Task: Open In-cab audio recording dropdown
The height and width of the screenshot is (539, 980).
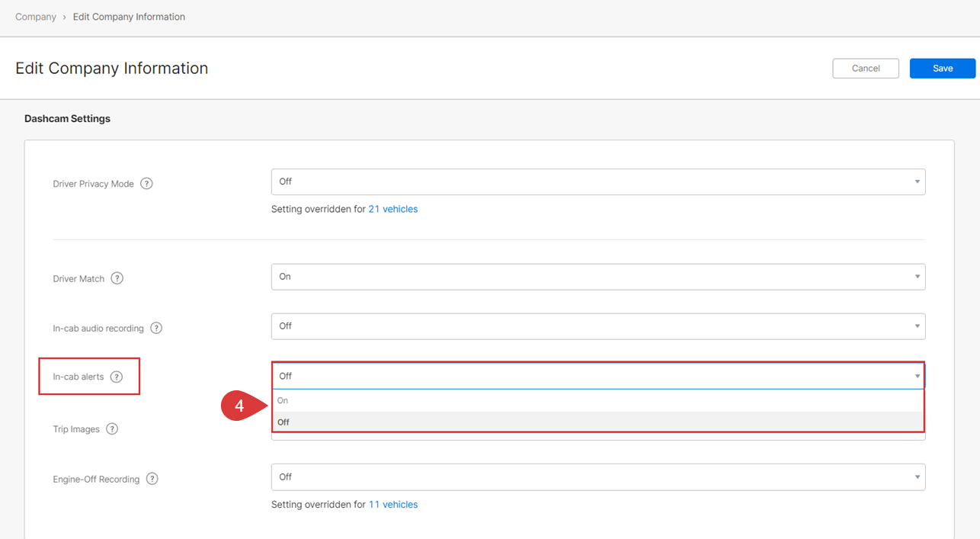Action: pyautogui.click(x=597, y=326)
